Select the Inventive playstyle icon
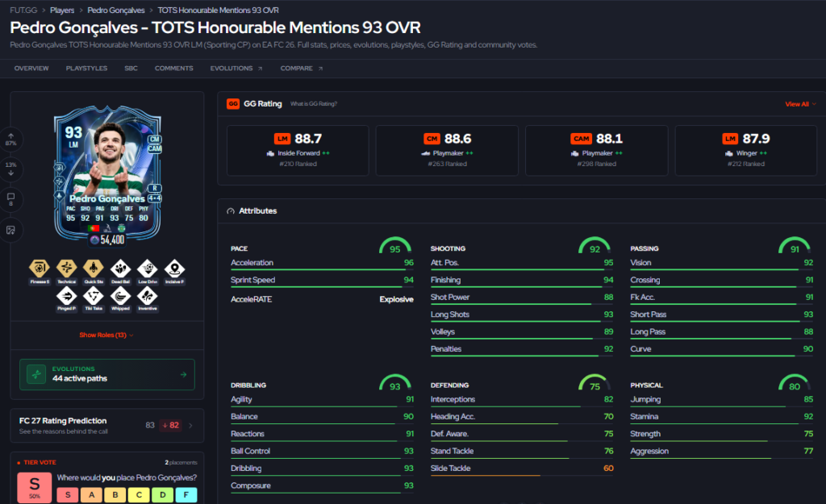 click(x=148, y=296)
